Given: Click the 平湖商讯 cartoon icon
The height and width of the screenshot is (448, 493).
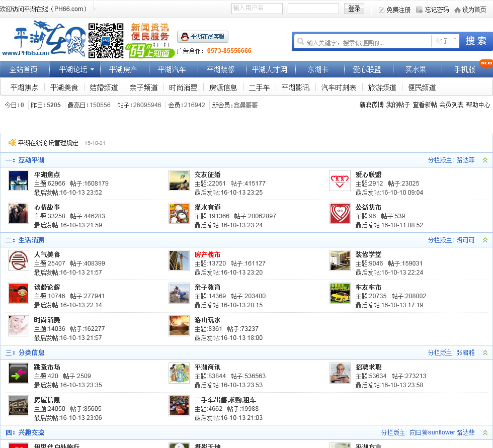Looking at the screenshot, I should tap(179, 373).
